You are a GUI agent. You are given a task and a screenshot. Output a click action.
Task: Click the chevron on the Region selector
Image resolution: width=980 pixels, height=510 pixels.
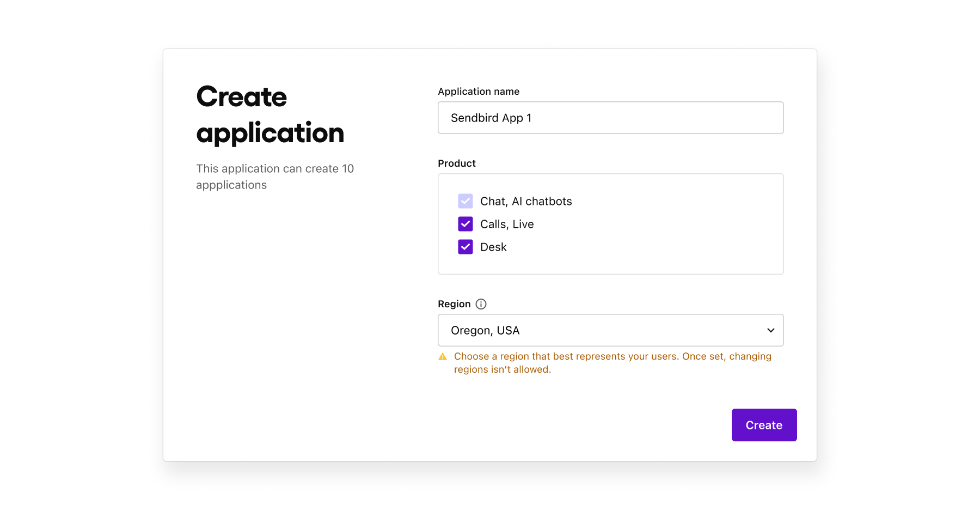(770, 330)
